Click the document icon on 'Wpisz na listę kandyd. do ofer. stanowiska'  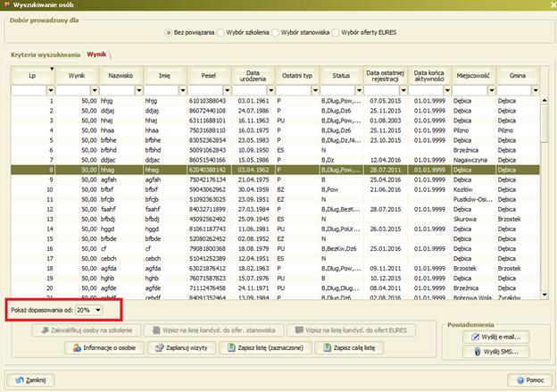(156, 330)
